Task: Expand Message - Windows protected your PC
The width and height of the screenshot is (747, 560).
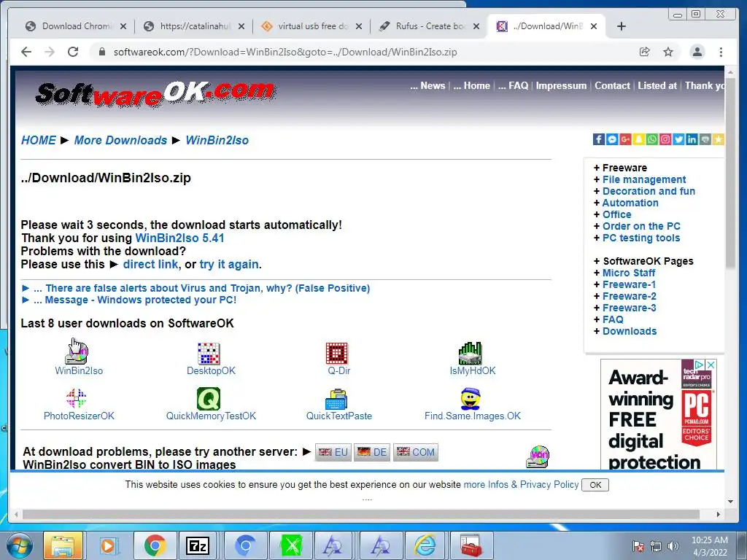Action: coord(129,300)
